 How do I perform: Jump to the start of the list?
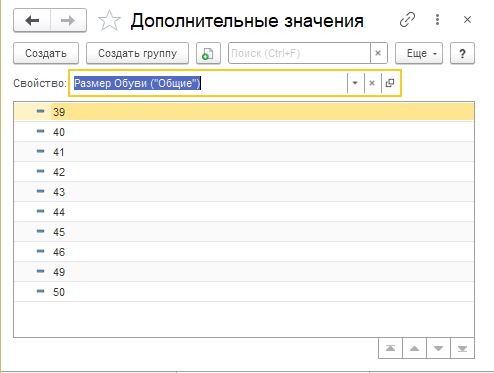[x=390, y=348]
